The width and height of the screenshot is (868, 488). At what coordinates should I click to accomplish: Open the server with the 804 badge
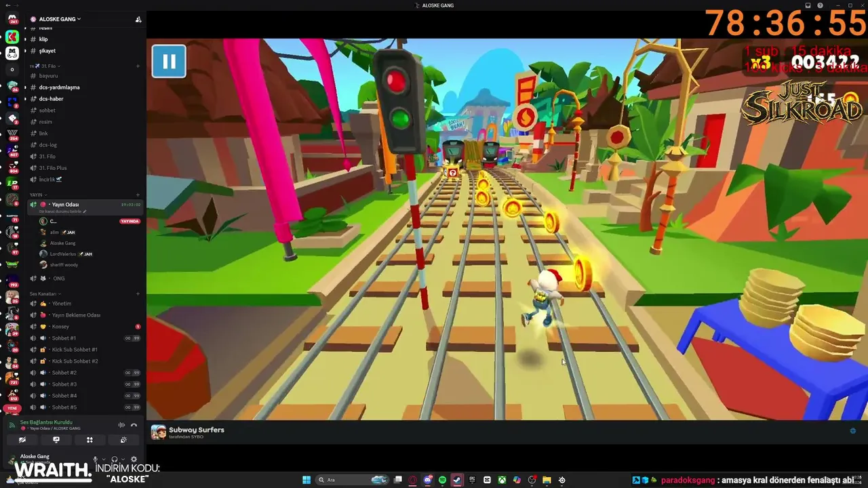(12, 167)
